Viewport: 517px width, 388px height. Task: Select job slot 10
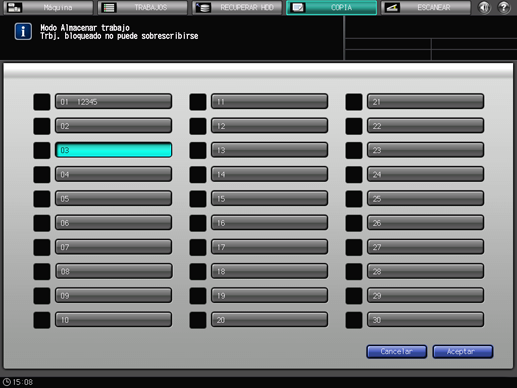113,320
